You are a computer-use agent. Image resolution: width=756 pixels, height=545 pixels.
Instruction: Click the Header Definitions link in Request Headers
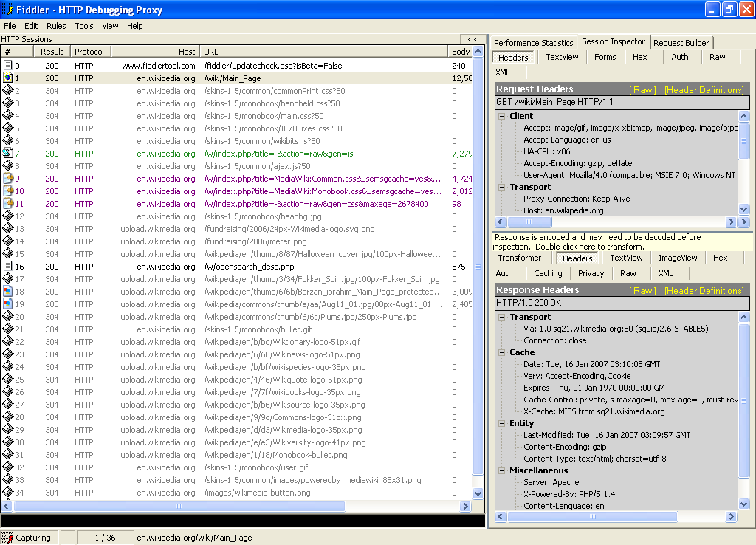click(704, 90)
